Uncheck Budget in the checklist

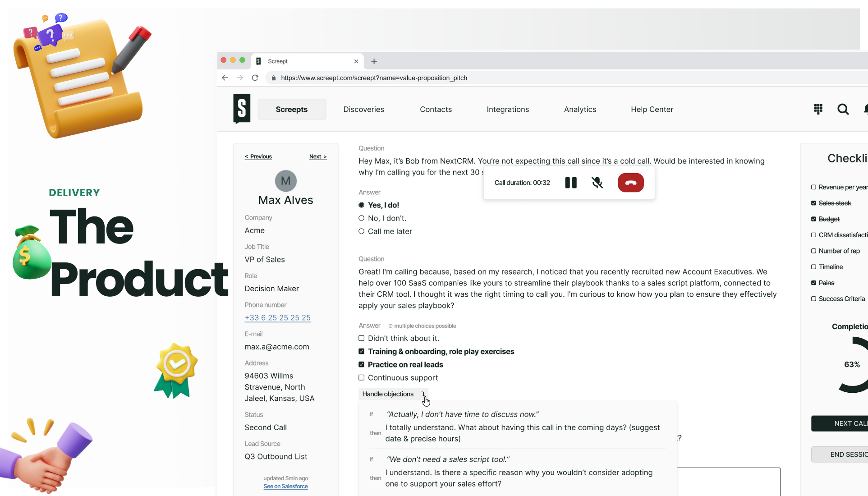[x=814, y=219]
